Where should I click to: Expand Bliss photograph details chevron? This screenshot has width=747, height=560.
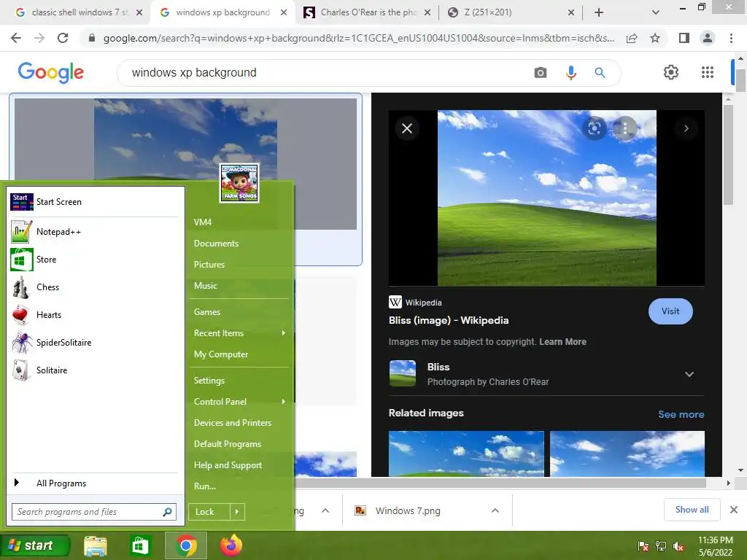click(689, 374)
